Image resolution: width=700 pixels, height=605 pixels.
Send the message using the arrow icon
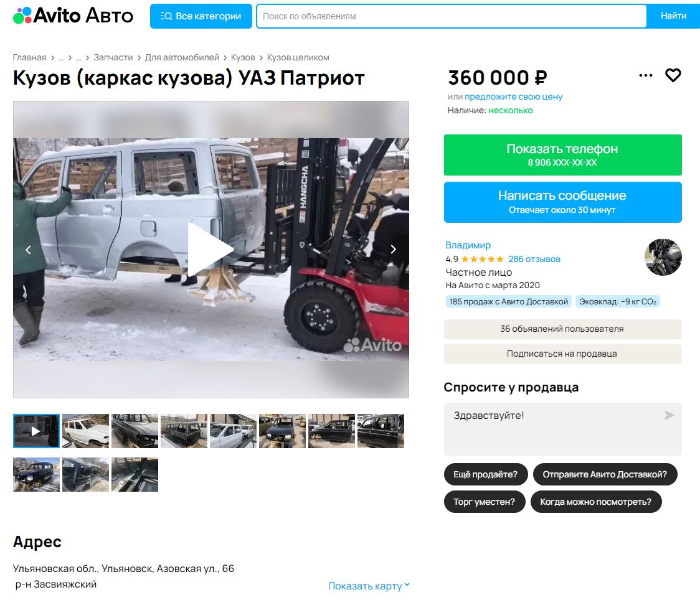669,415
